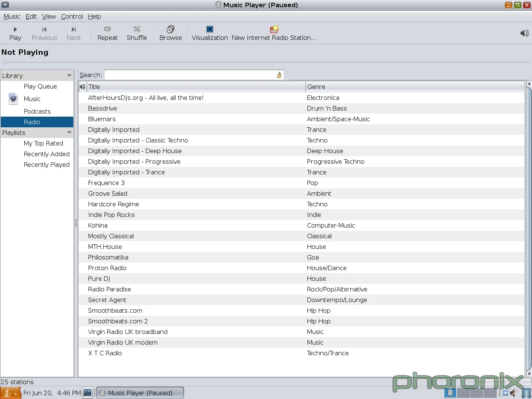The image size is (532, 399).
Task: Select the Radio source
Action: pyautogui.click(x=37, y=122)
